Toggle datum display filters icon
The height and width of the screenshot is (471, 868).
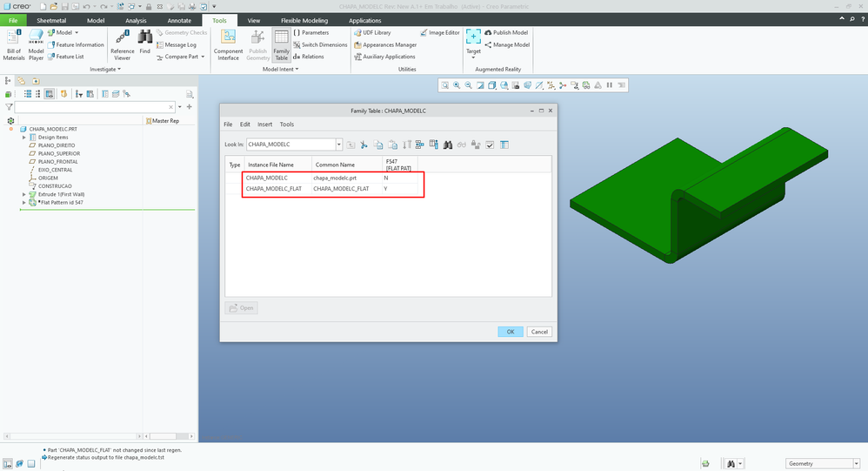click(x=551, y=85)
